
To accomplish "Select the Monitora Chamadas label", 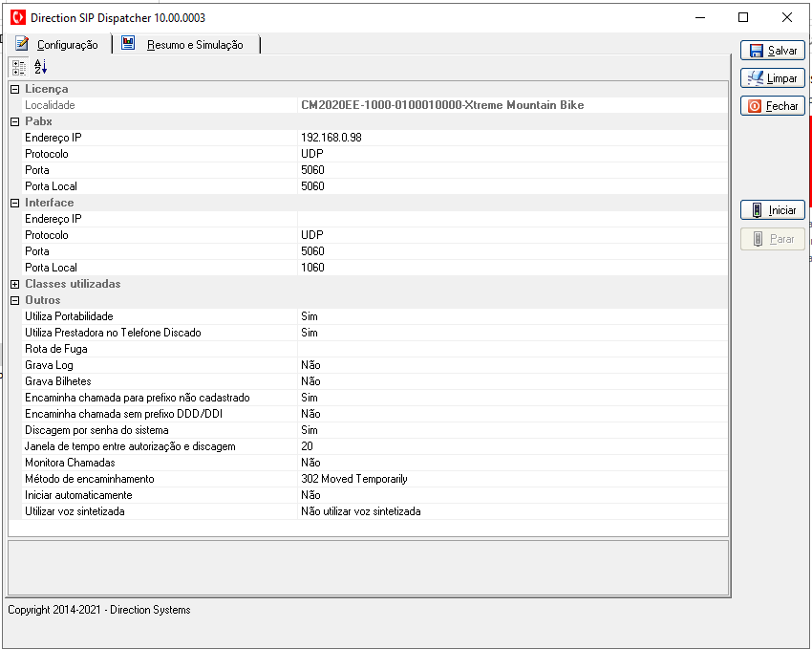I will pyautogui.click(x=70, y=463).
